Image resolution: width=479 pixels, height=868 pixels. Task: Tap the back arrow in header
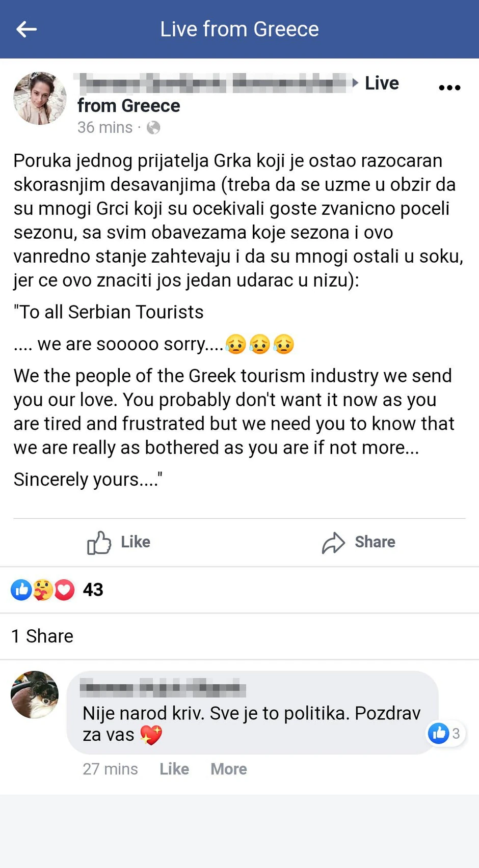[26, 30]
